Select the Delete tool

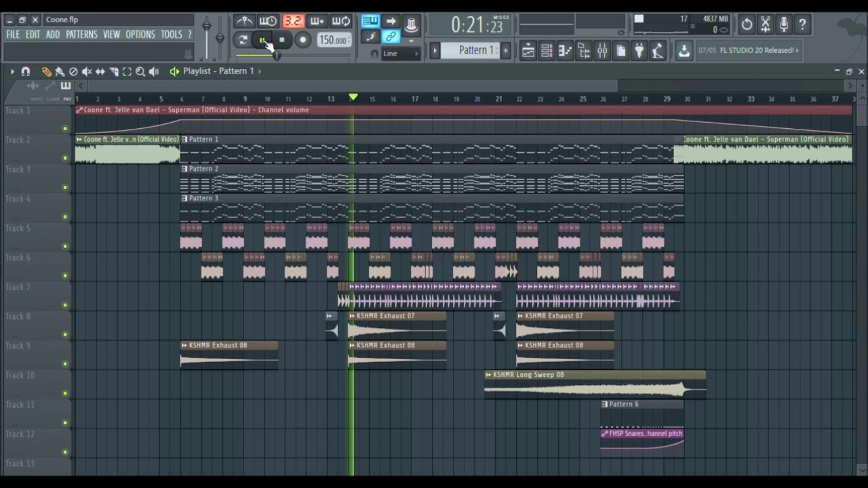pos(73,71)
